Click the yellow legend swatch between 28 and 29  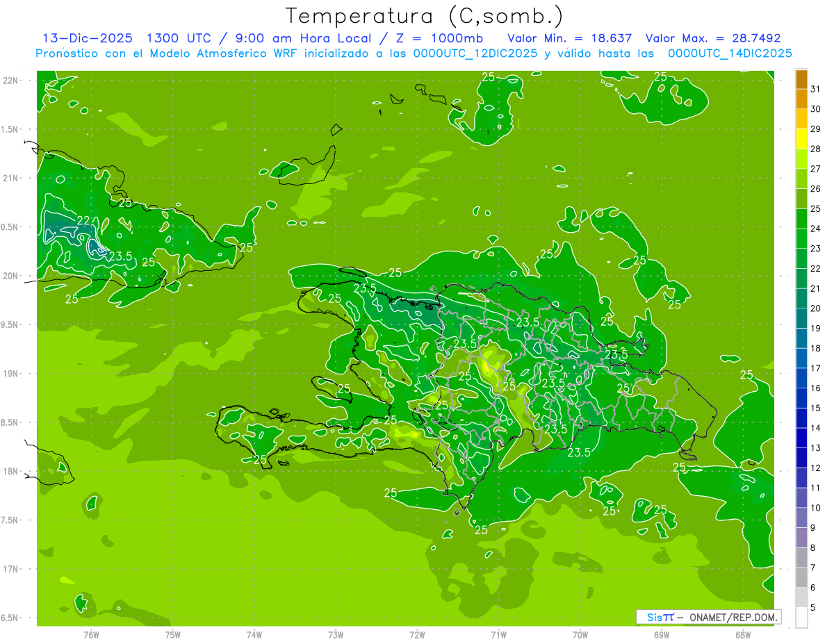tap(801, 139)
